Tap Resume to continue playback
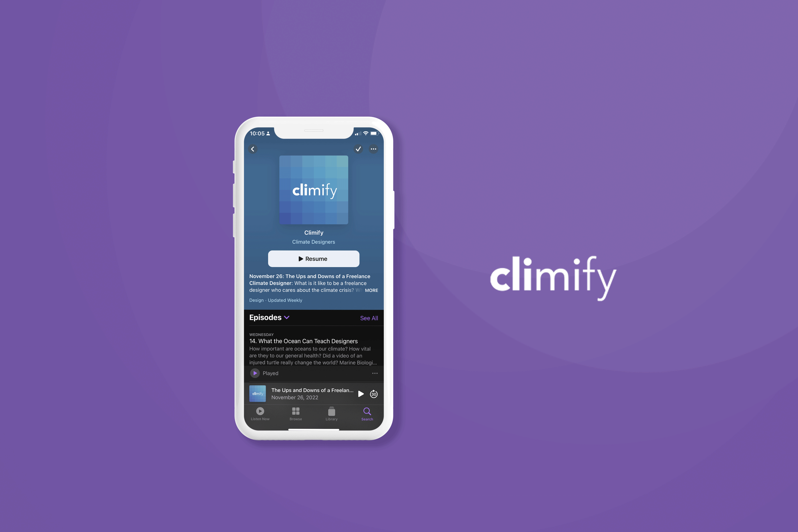 point(314,258)
